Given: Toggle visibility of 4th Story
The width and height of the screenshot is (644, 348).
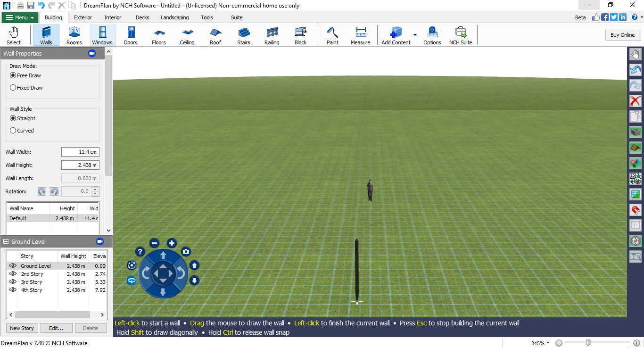Looking at the screenshot, I should tap(13, 290).
